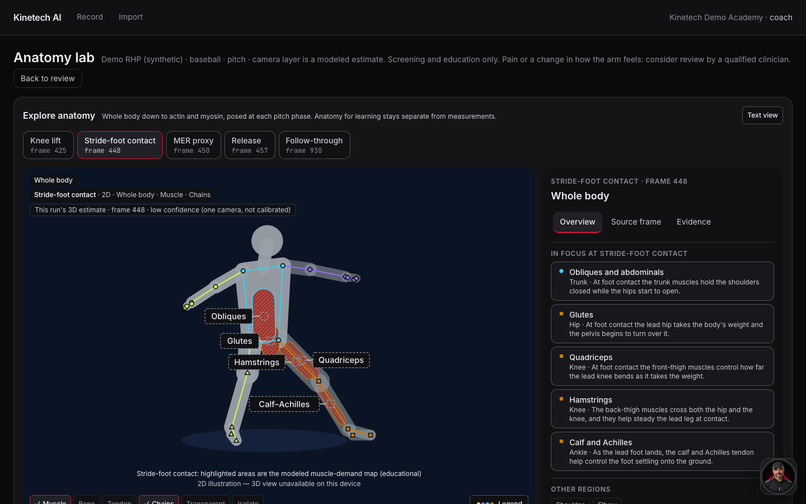
Task: Click the triangle back knee marker
Action: pos(247,373)
